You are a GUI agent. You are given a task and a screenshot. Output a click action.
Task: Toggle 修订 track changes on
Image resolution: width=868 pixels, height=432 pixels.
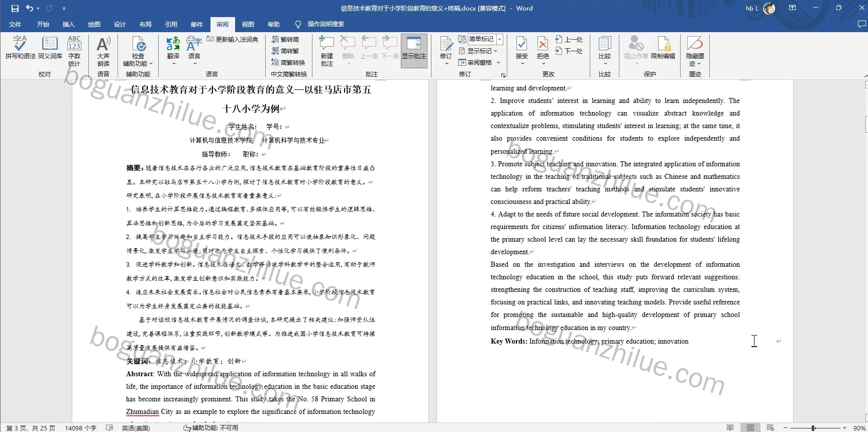click(446, 47)
